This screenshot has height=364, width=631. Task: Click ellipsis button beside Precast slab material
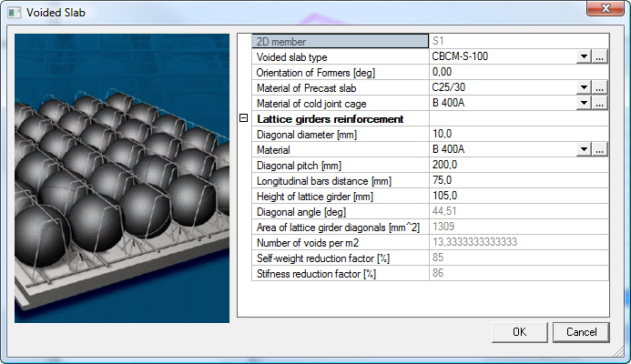click(600, 88)
